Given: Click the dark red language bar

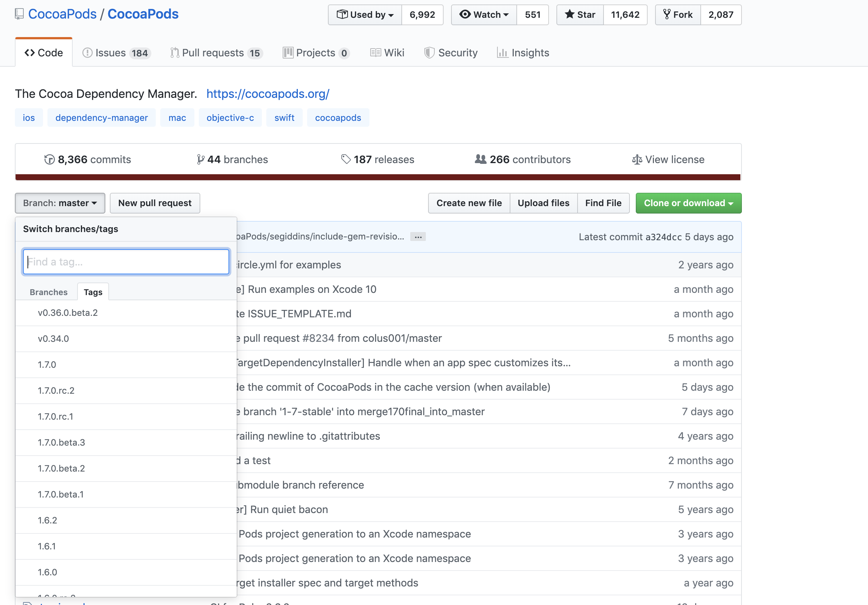Looking at the screenshot, I should point(377,177).
